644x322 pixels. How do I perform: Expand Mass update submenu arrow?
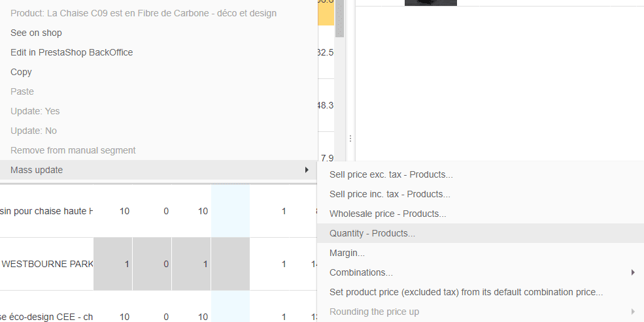tap(307, 170)
